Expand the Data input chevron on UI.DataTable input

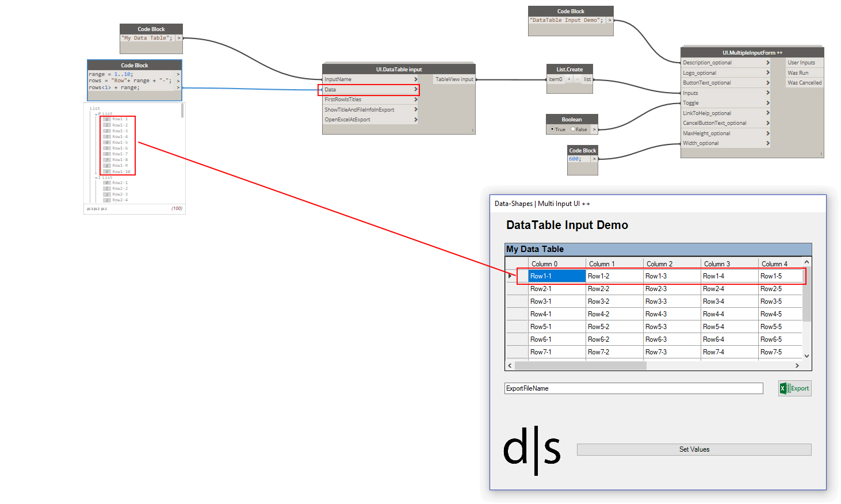(x=416, y=89)
